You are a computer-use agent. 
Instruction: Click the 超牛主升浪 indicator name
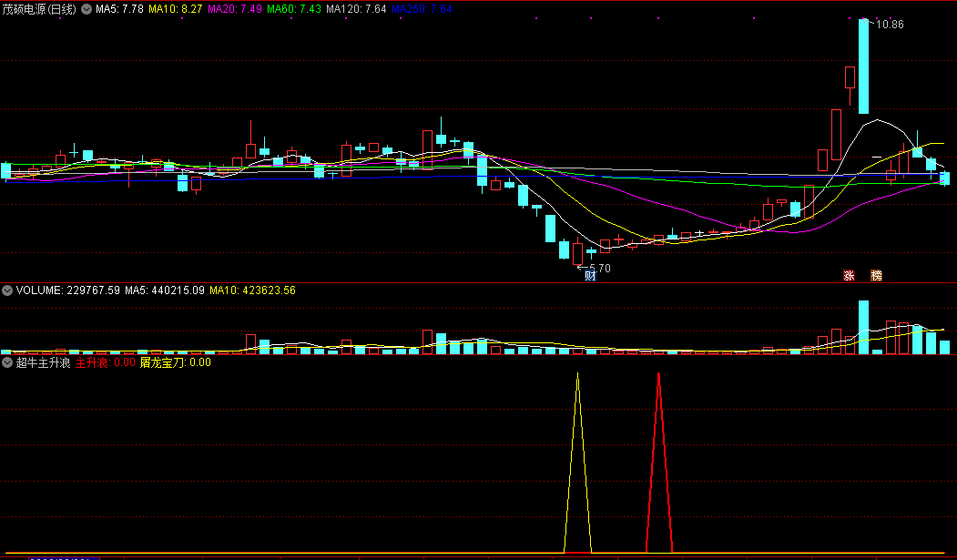[x=44, y=363]
